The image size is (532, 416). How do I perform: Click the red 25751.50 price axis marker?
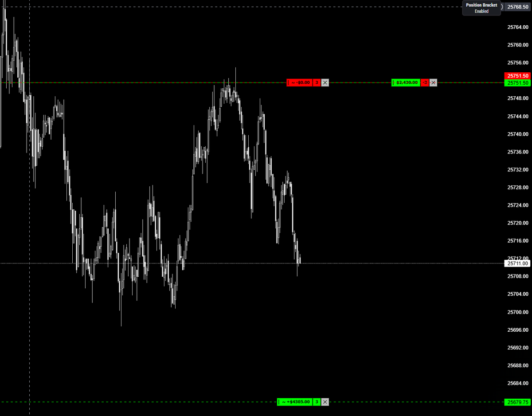point(517,76)
